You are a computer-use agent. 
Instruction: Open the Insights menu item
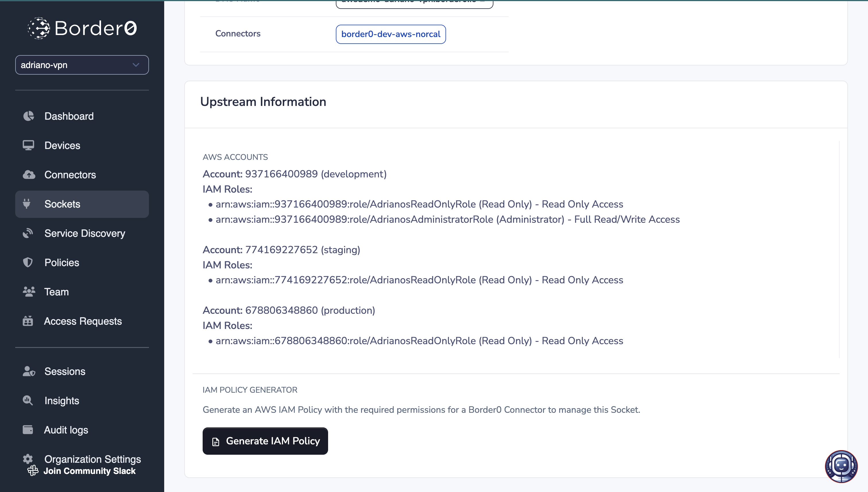tap(62, 401)
